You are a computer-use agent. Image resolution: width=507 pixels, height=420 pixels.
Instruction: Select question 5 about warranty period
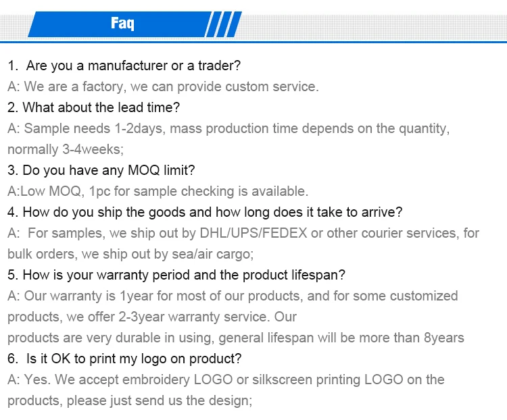(x=177, y=275)
